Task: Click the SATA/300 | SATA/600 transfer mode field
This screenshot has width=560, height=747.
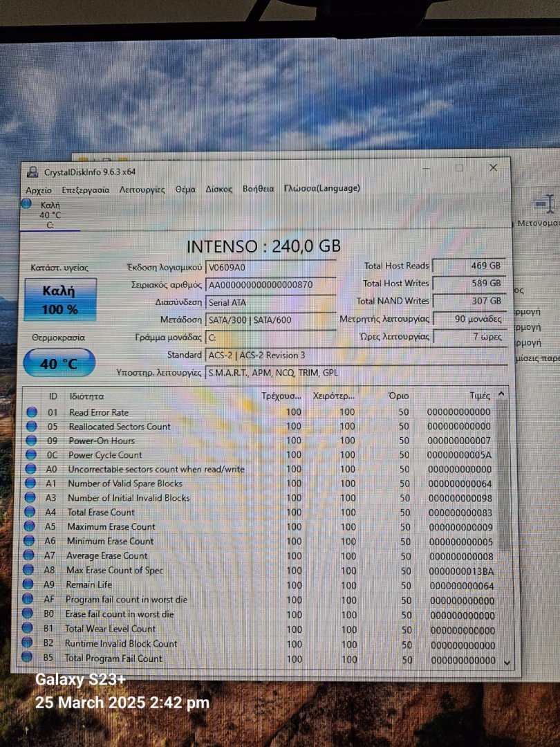Action: click(x=271, y=320)
